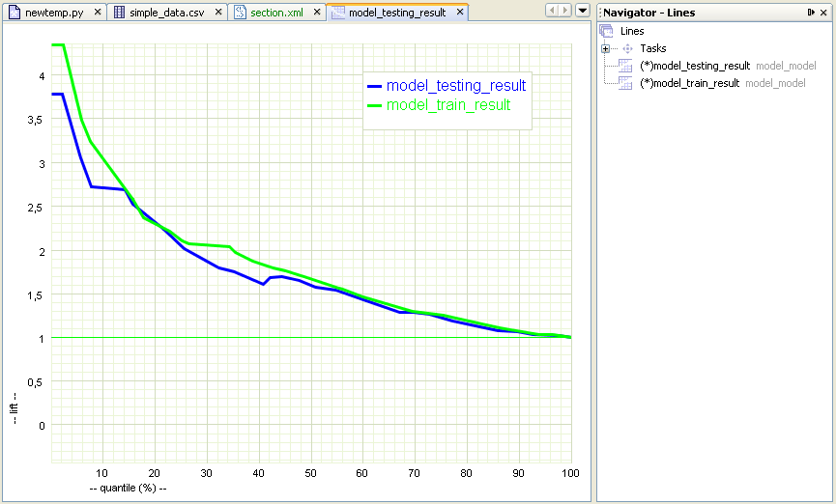Click the model_train_result legend entry
The image size is (836, 504).
point(448,105)
